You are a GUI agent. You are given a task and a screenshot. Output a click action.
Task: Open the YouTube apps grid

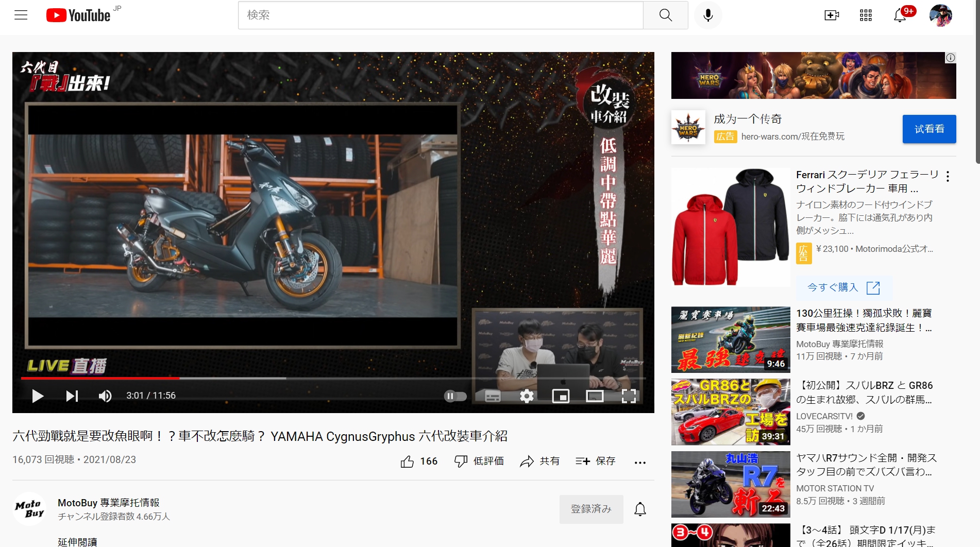pos(866,15)
